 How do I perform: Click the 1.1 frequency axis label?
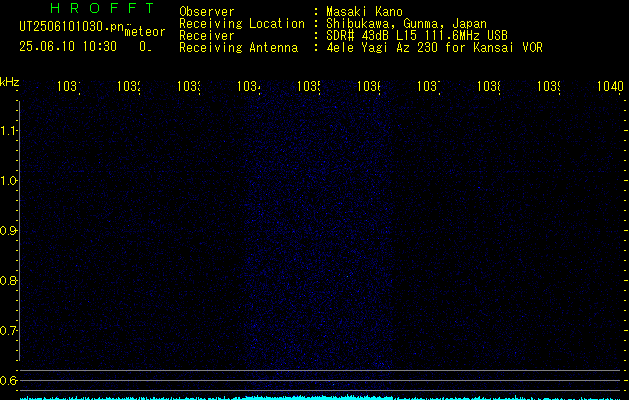click(8, 130)
